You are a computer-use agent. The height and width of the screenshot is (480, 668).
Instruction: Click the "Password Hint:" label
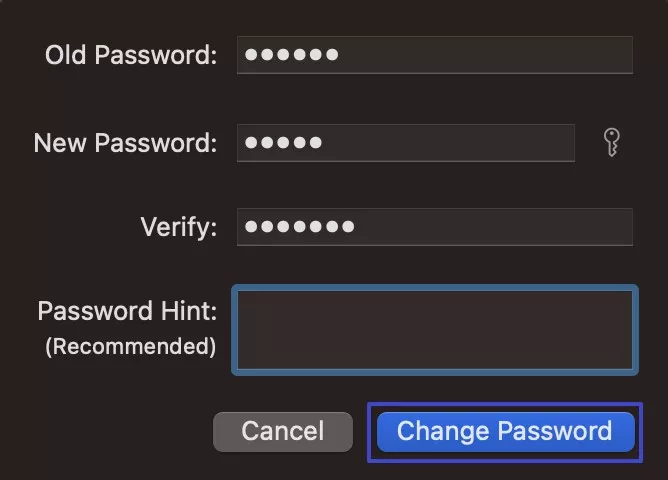(x=127, y=311)
